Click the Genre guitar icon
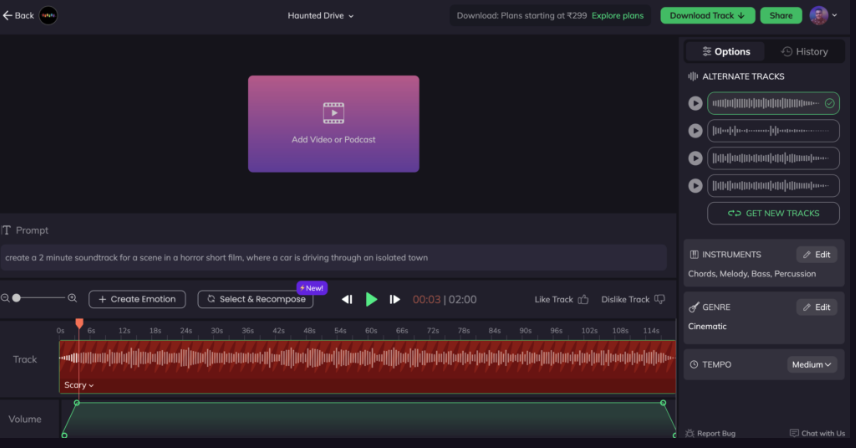 694,307
